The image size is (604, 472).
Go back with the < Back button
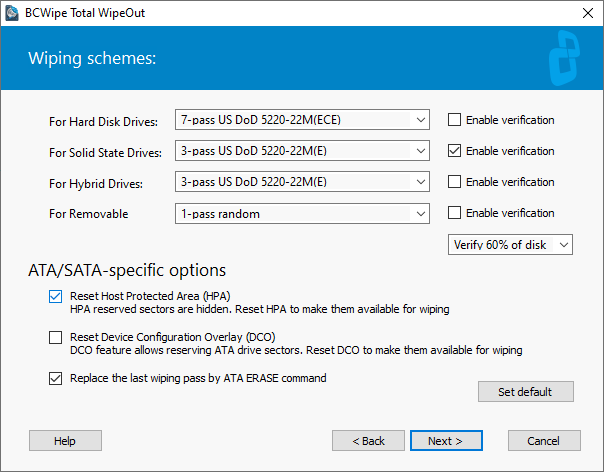coord(368,441)
